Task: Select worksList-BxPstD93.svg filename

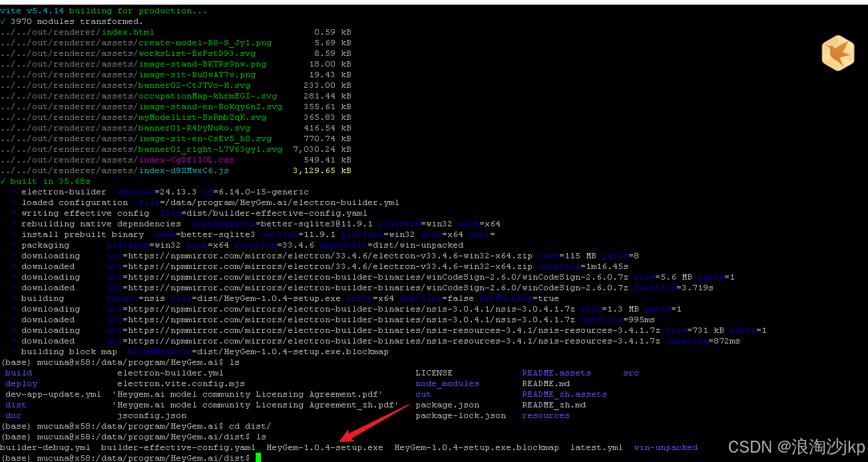Action: (197, 53)
